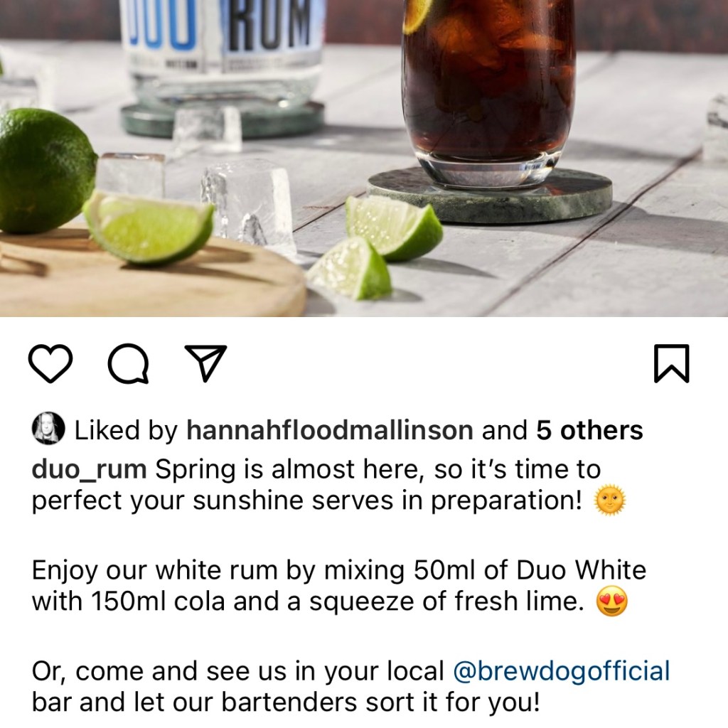Tap the whole lime in the photo
728x728 pixels.
[46, 171]
